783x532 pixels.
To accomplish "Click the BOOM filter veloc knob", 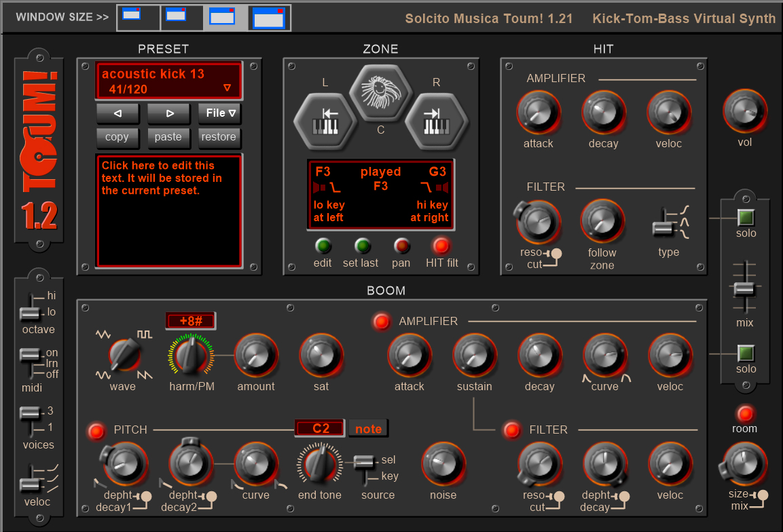I will [670, 463].
